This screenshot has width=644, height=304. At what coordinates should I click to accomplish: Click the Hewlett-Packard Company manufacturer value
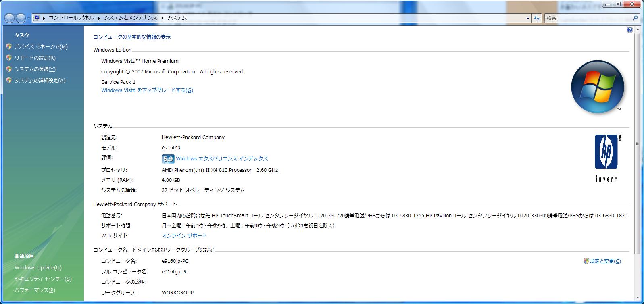(x=193, y=137)
